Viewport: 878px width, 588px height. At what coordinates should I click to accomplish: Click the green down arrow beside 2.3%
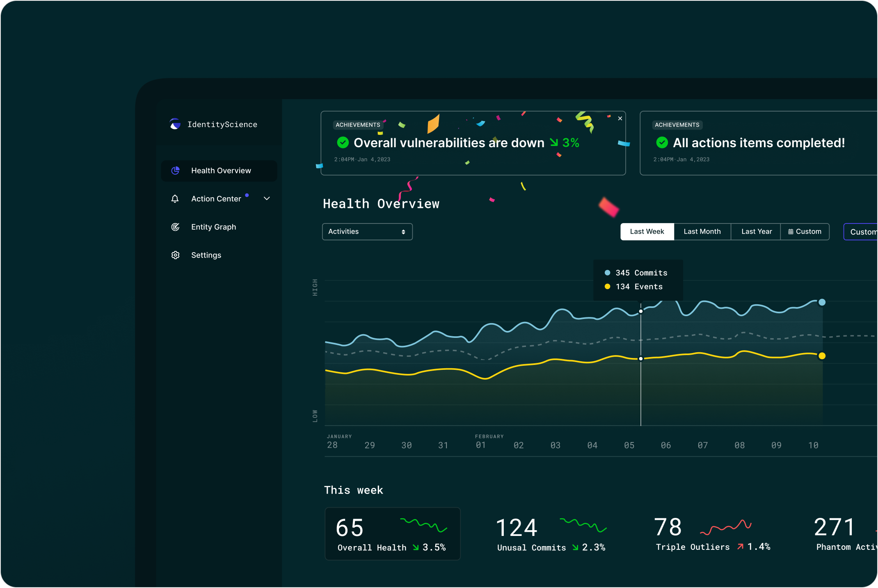[575, 547]
